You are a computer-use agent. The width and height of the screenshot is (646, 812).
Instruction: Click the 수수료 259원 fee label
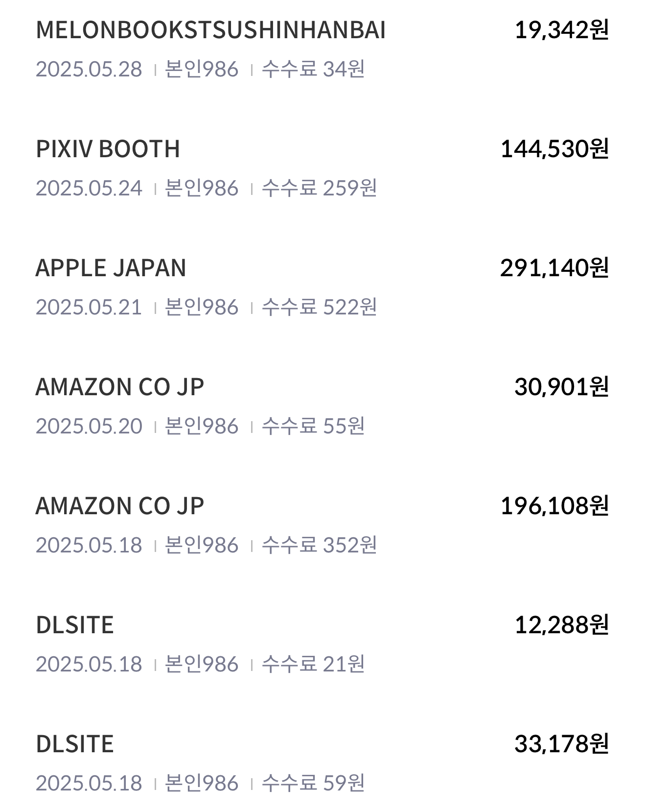pos(320,188)
